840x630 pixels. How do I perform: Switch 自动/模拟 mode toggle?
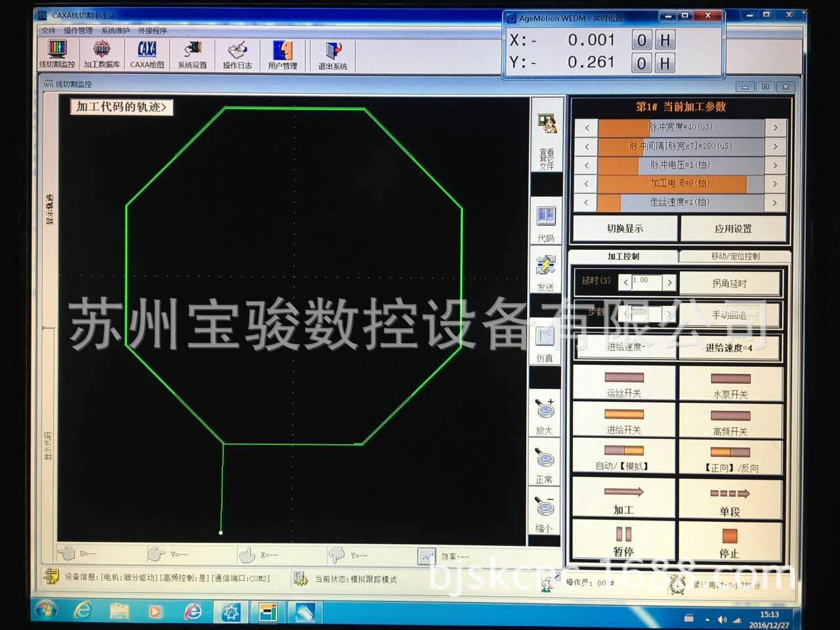click(x=623, y=456)
